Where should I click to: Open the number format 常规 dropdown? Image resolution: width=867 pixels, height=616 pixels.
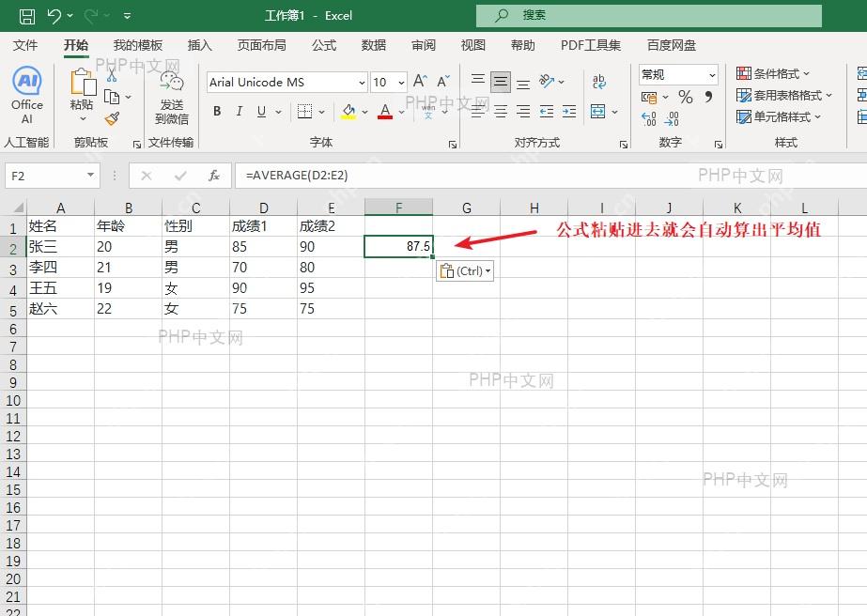(712, 74)
